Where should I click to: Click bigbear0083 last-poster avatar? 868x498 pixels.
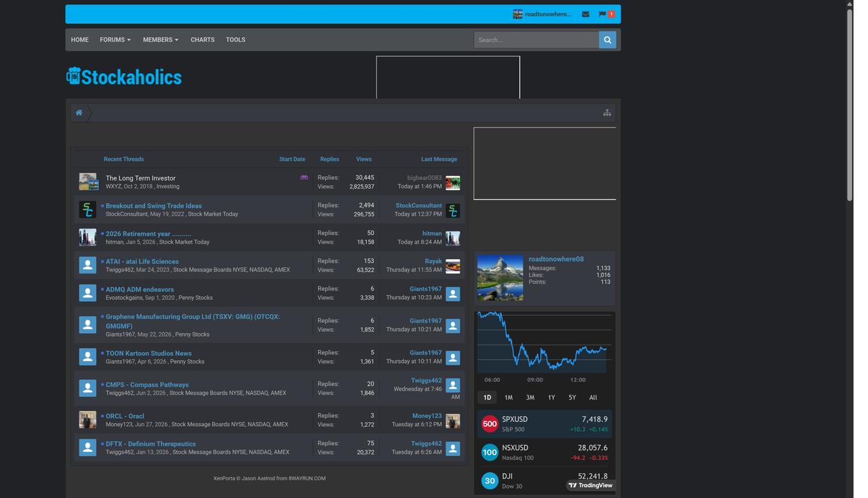(x=453, y=183)
